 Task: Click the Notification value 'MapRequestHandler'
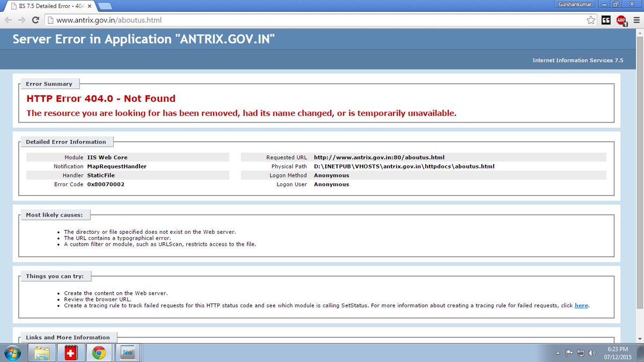pyautogui.click(x=116, y=166)
